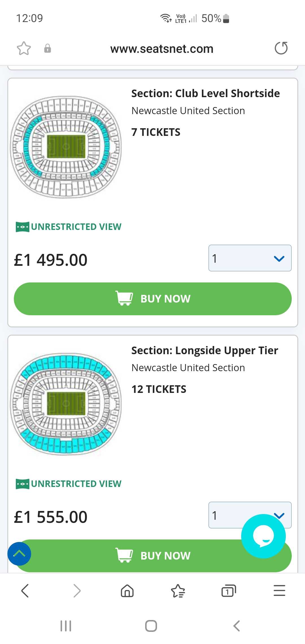Tap the Longside Upper Tier stadium map
Viewport: 305px width, 644px height.
(66, 404)
